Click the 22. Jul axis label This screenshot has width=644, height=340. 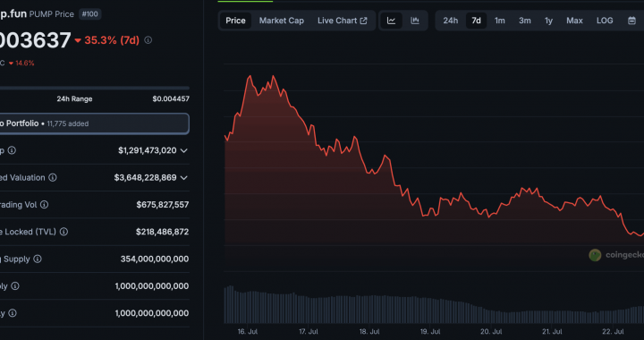pyautogui.click(x=613, y=331)
